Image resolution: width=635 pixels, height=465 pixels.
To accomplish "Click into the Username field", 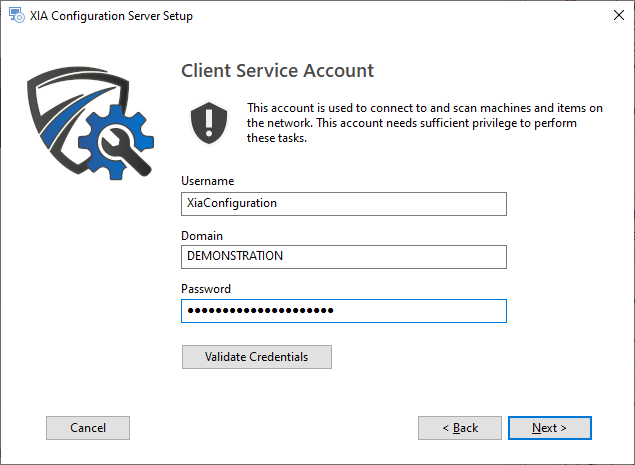I will tap(344, 204).
